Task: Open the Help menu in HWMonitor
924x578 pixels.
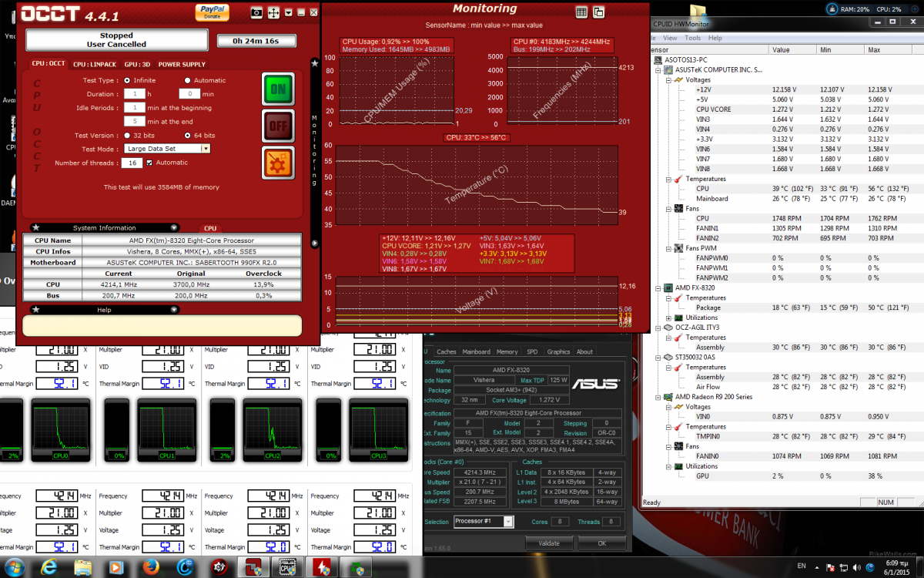Action: point(715,38)
